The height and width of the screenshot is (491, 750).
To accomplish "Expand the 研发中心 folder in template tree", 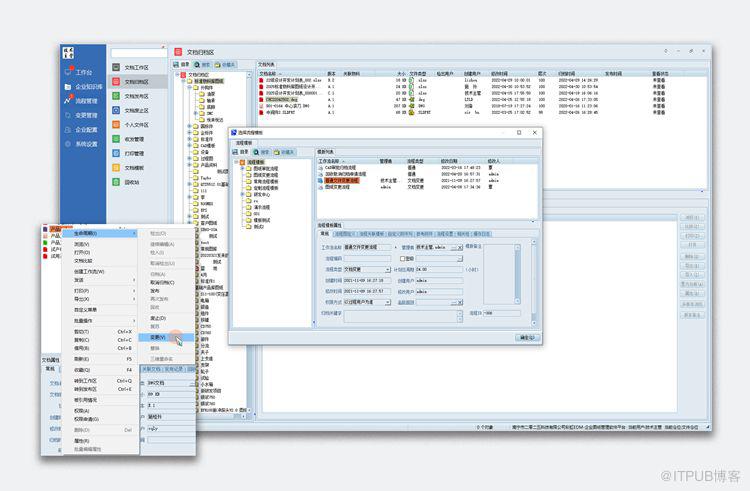I will [x=242, y=195].
